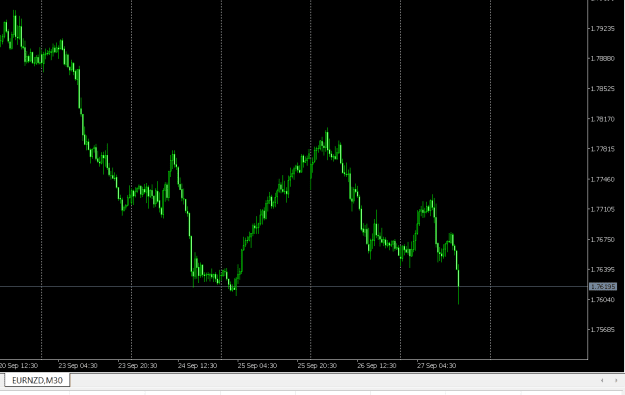Click the current price label 1.76195
625x395 pixels.
603,287
